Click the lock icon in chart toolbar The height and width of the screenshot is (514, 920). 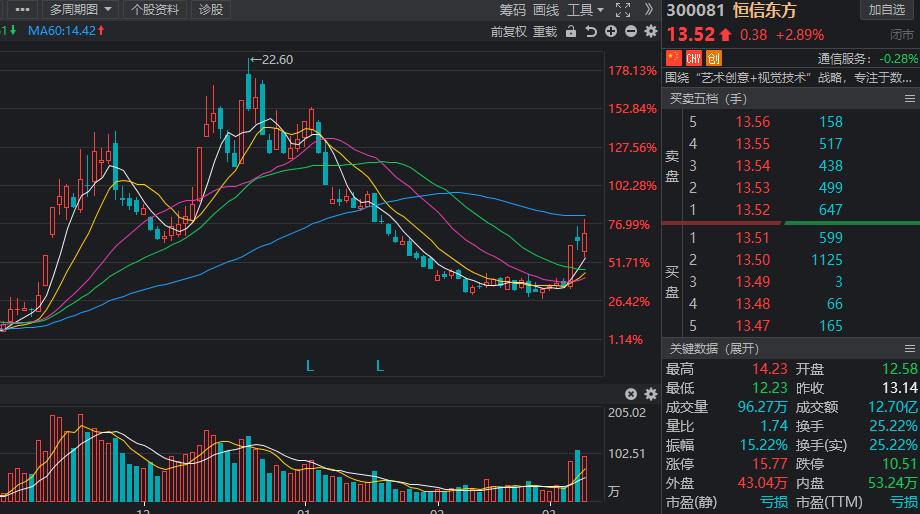[571, 31]
